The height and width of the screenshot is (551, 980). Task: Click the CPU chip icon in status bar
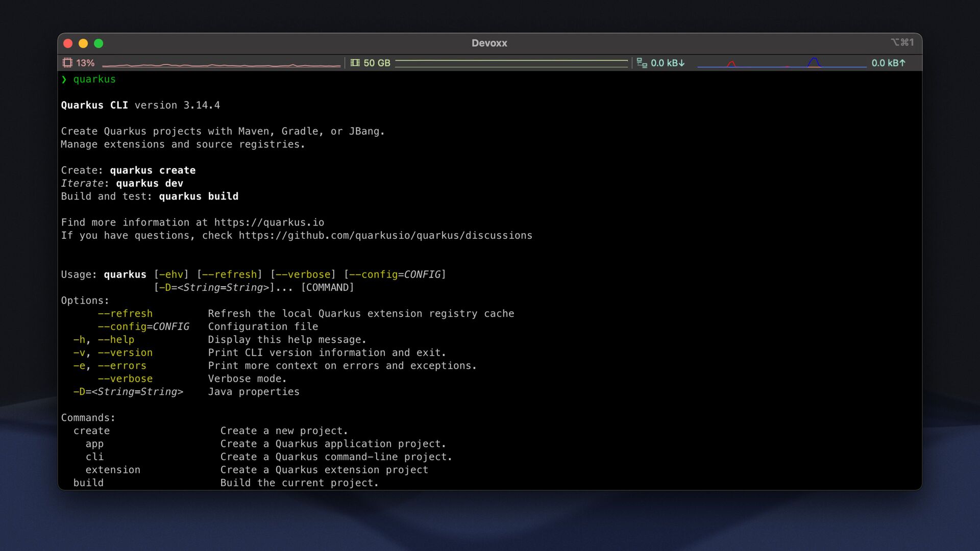(x=67, y=63)
